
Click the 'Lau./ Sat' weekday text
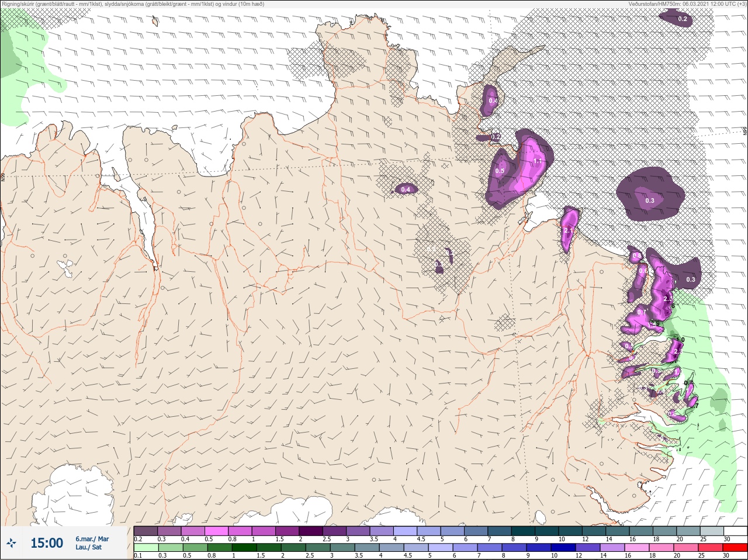click(x=88, y=548)
